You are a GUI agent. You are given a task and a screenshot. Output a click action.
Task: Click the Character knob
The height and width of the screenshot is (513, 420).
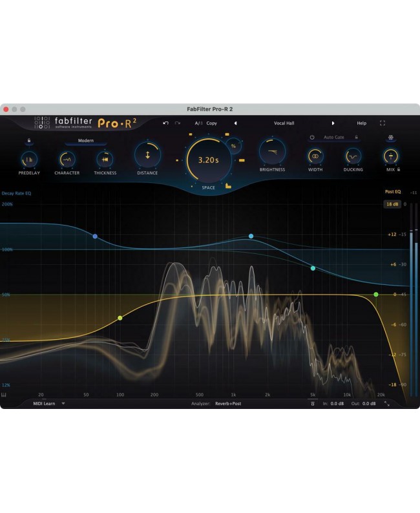pos(67,160)
